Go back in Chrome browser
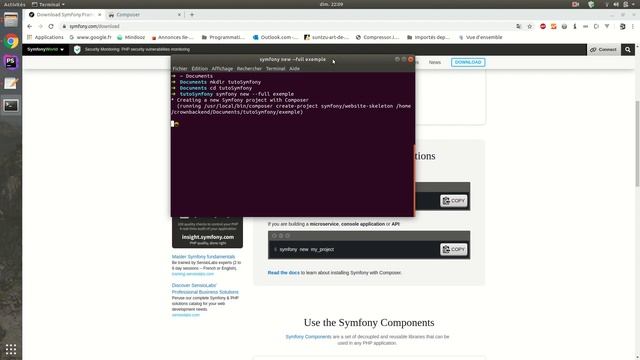640x360 pixels. click(x=29, y=26)
